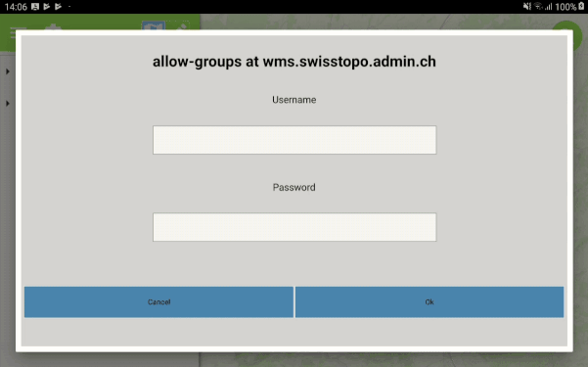
Task: Tap the muted sound status icon
Action: [x=527, y=6]
